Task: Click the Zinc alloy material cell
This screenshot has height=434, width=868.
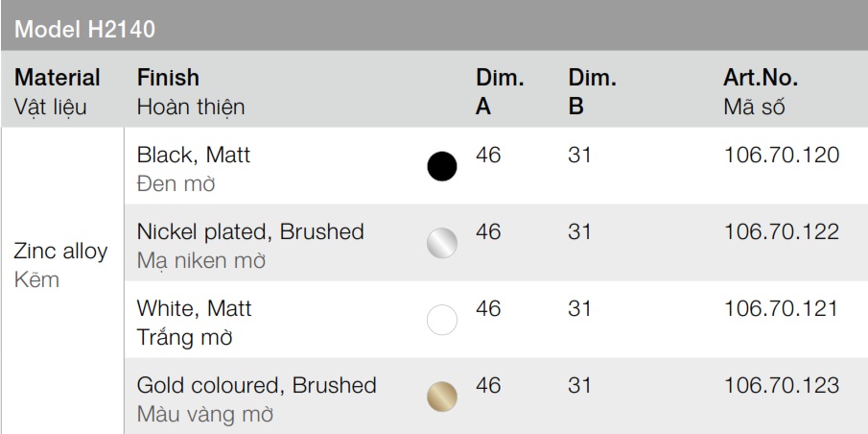Action: coord(61,252)
